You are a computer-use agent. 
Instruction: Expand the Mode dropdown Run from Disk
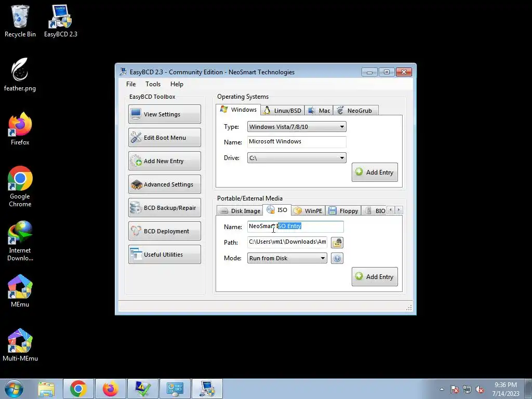coord(287,258)
